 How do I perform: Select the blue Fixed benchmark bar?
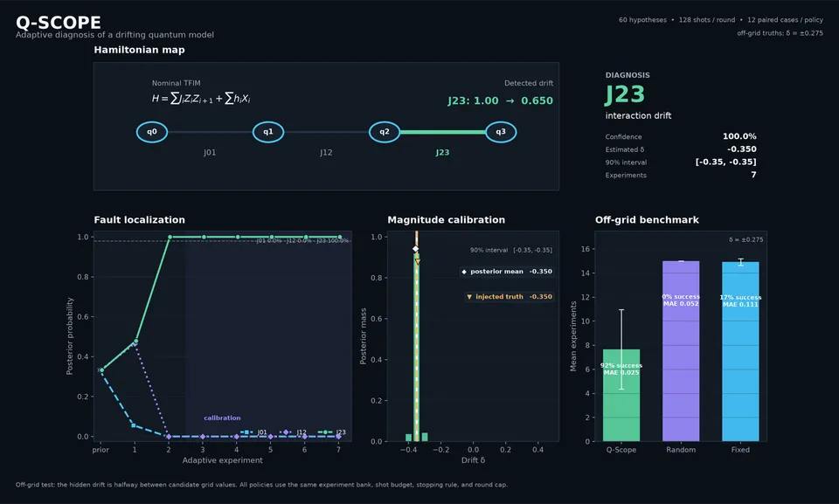[x=740, y=351]
